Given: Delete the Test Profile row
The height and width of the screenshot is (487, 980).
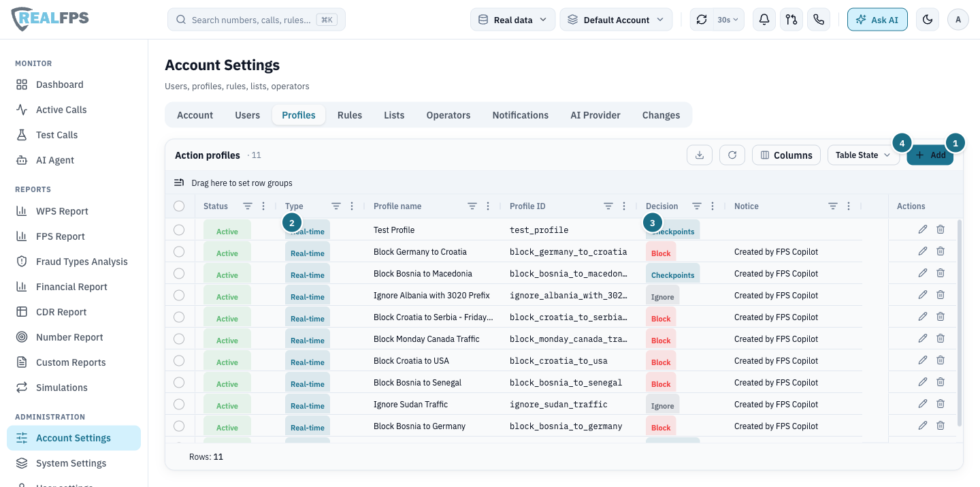Looking at the screenshot, I should click(x=941, y=230).
